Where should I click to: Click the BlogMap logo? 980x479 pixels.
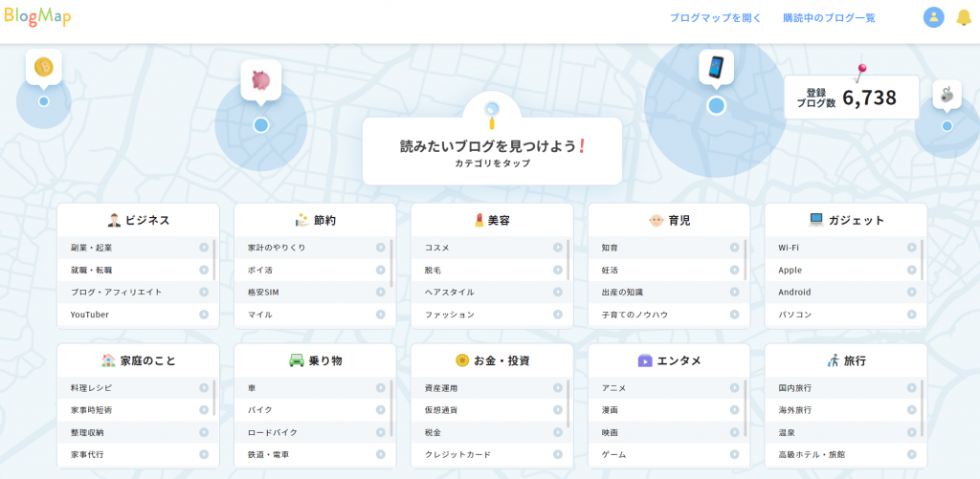[36, 17]
